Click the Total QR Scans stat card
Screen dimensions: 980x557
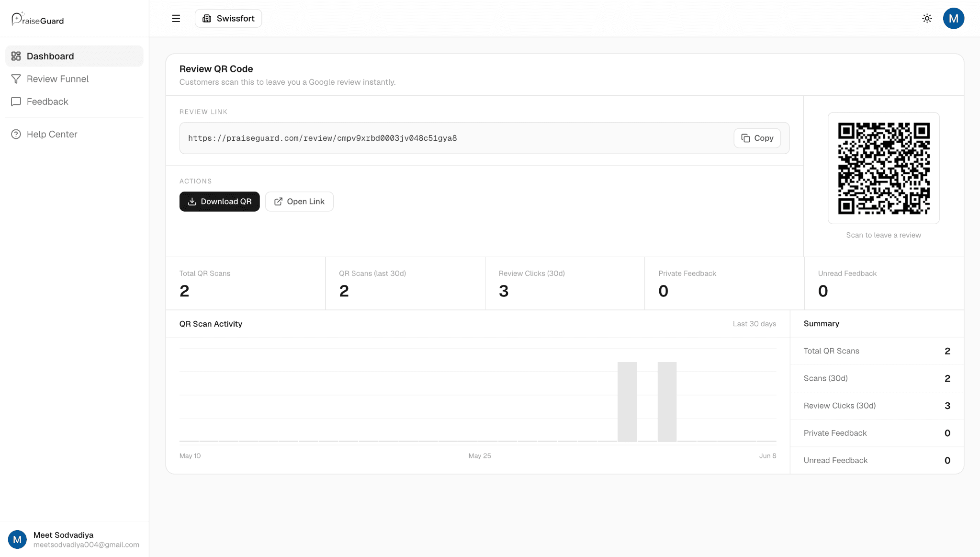246,284
